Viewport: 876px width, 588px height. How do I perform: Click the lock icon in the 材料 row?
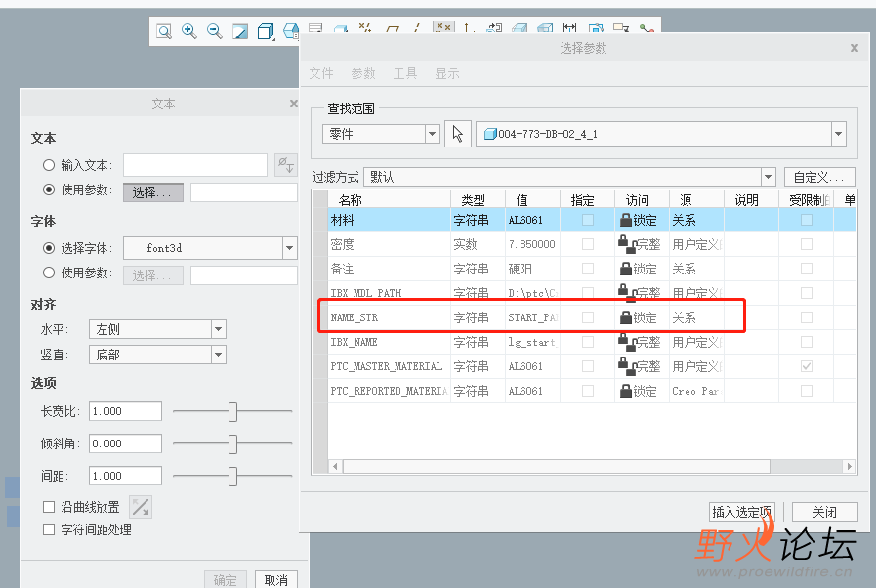click(x=626, y=220)
